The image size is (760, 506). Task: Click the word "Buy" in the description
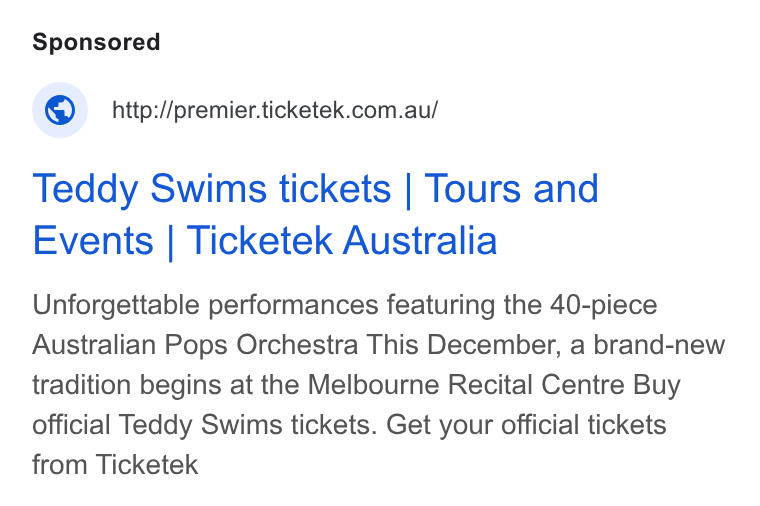657,385
